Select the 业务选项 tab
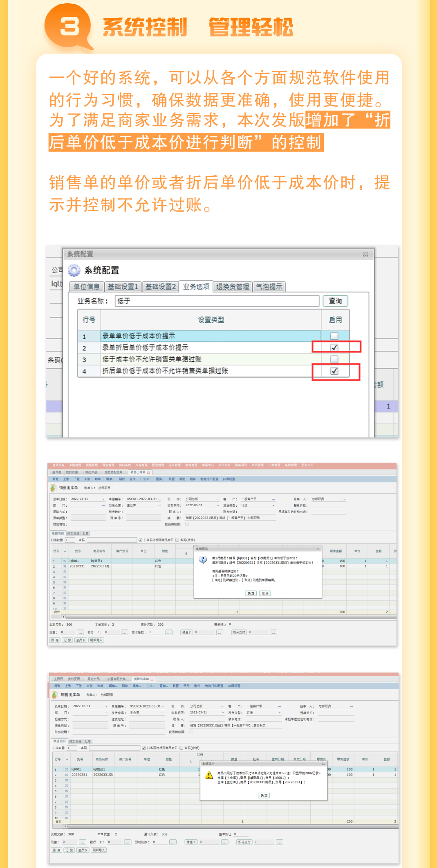Viewport: 437px width, 868px height. pyautogui.click(x=196, y=286)
